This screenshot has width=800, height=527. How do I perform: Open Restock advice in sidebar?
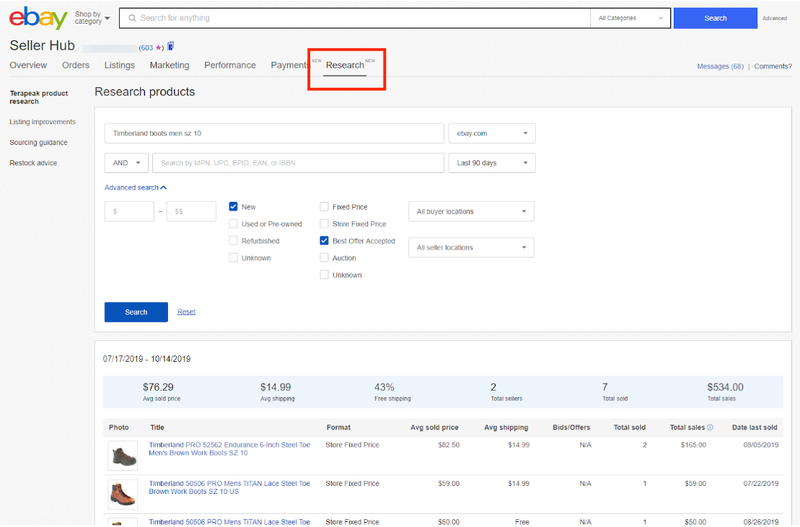[x=33, y=163]
